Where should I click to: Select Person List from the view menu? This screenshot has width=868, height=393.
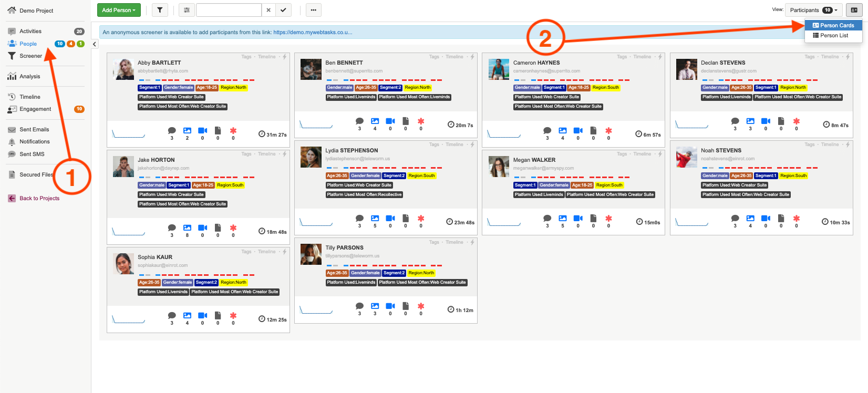(x=833, y=36)
